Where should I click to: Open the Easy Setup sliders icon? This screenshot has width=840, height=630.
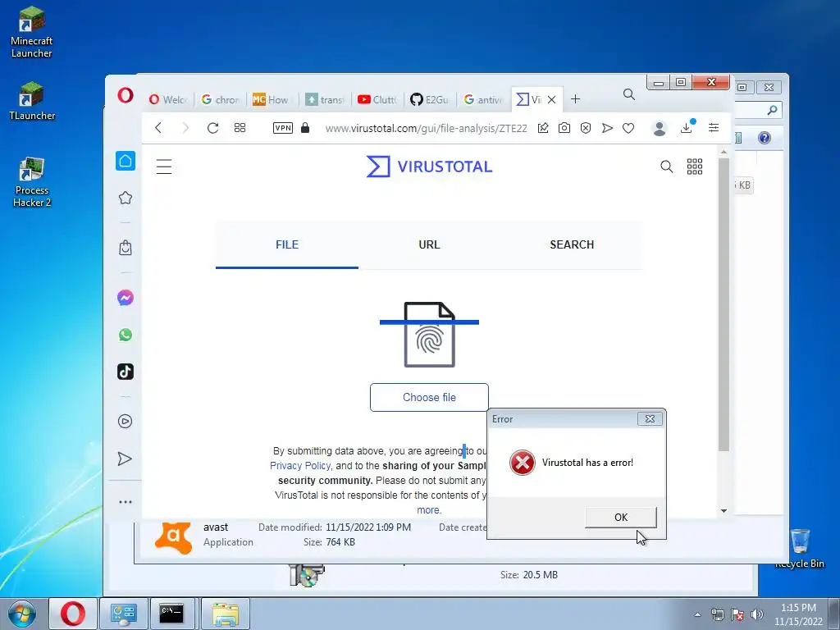(714, 127)
